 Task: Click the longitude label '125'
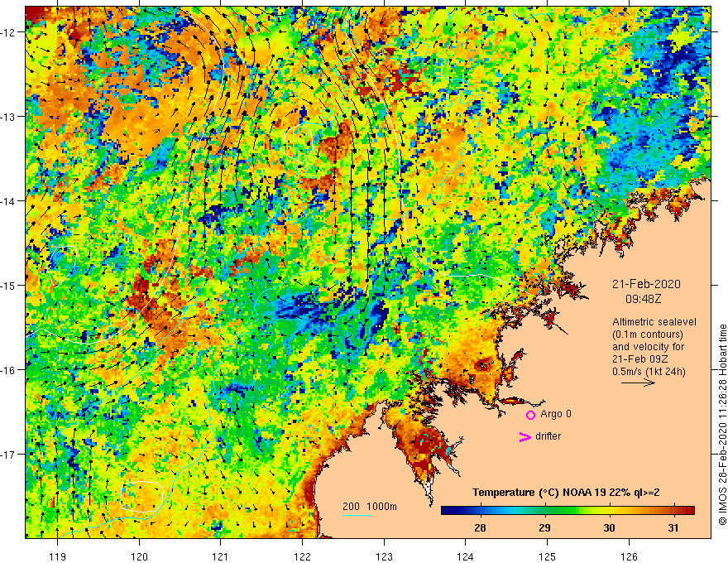pos(548,556)
